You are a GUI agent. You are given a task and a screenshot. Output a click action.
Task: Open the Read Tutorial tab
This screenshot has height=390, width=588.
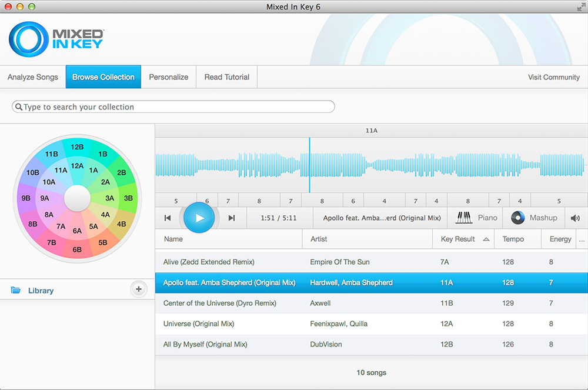coord(227,77)
